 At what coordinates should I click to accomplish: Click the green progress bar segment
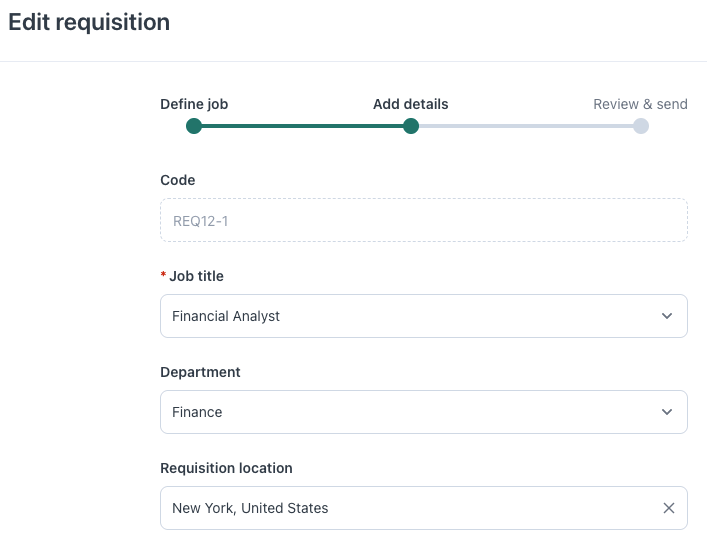pos(302,126)
